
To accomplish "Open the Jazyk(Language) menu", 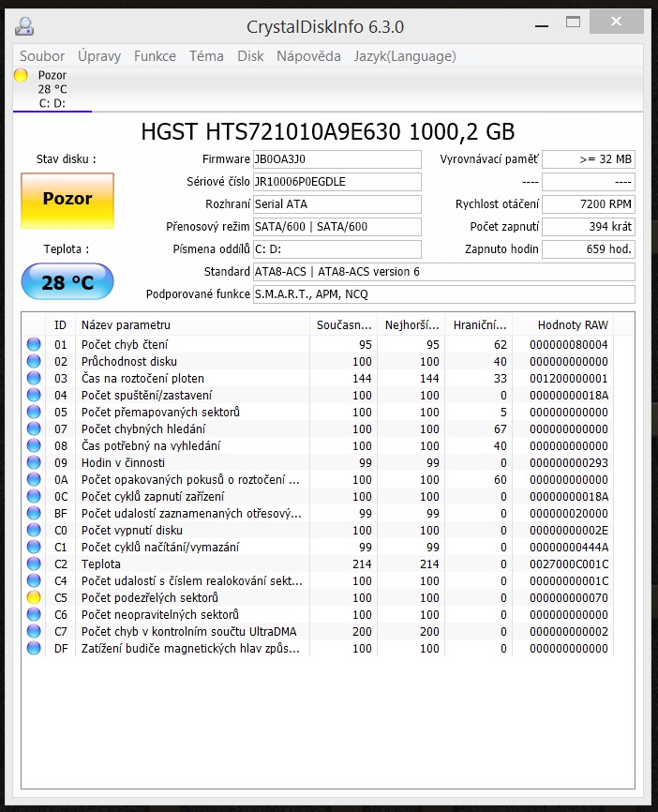I will pyautogui.click(x=405, y=56).
